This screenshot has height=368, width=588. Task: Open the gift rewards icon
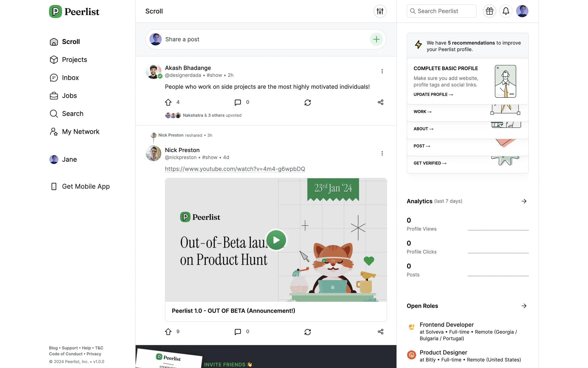(x=489, y=11)
